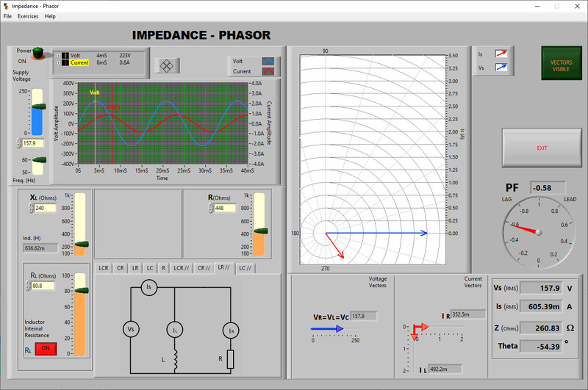The image size is (588, 390).
Task: Click the blue voltage vector indicator arrow
Action: coord(327,329)
